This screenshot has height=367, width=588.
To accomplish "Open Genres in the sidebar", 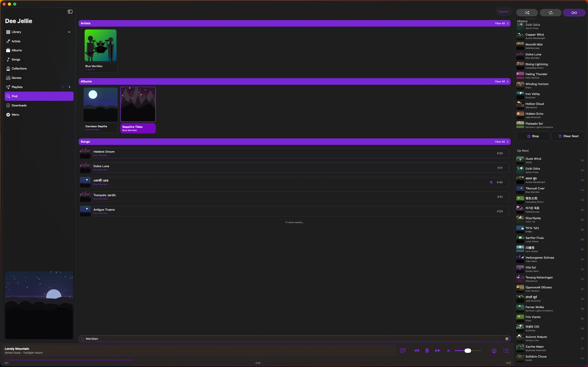I will [17, 78].
